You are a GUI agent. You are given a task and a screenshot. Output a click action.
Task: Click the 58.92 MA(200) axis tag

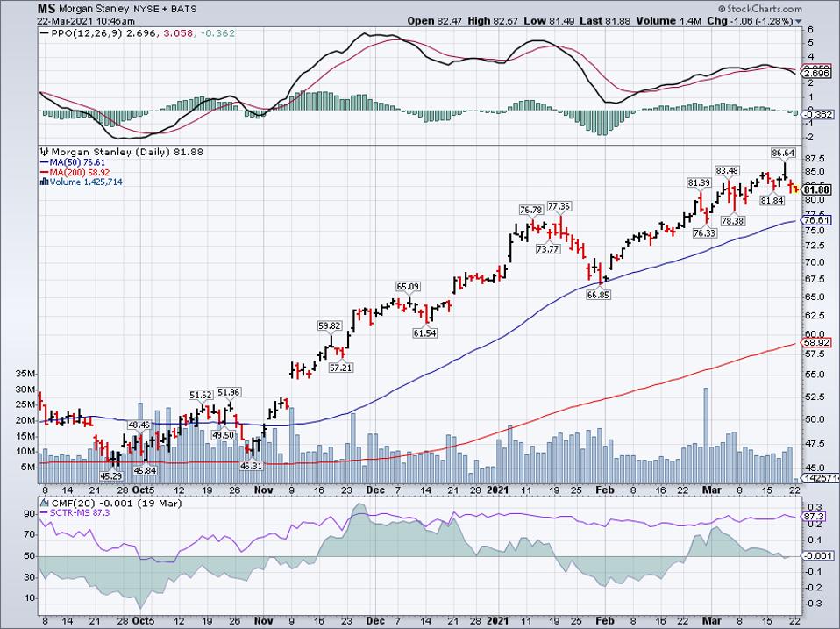[x=817, y=344]
